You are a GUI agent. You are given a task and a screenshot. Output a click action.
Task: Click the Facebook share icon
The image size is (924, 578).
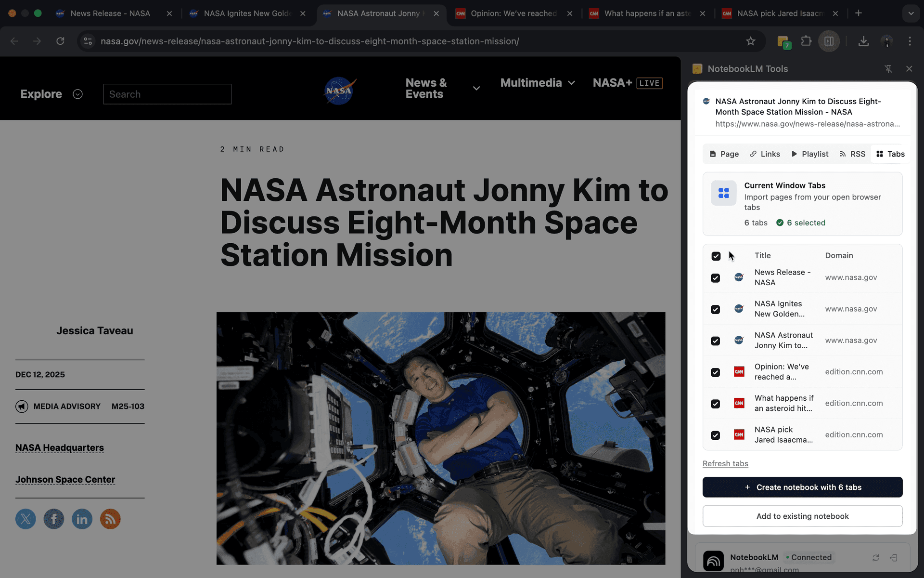tap(54, 519)
